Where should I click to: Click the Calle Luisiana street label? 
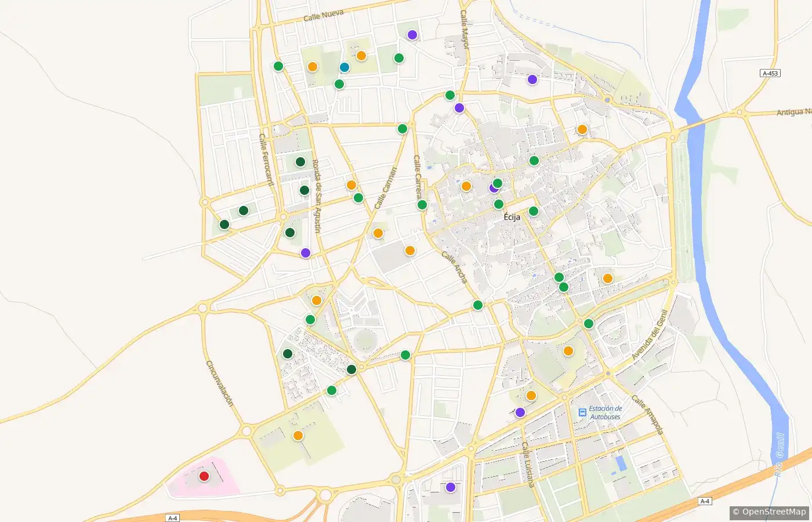point(527,464)
